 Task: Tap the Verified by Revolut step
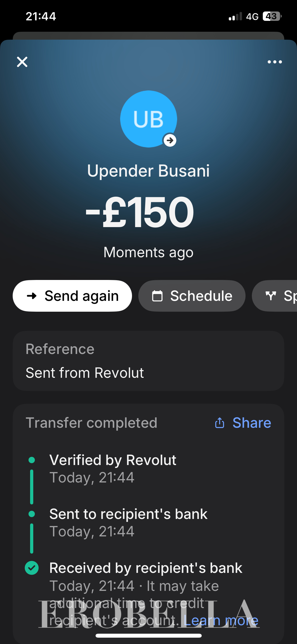click(113, 460)
